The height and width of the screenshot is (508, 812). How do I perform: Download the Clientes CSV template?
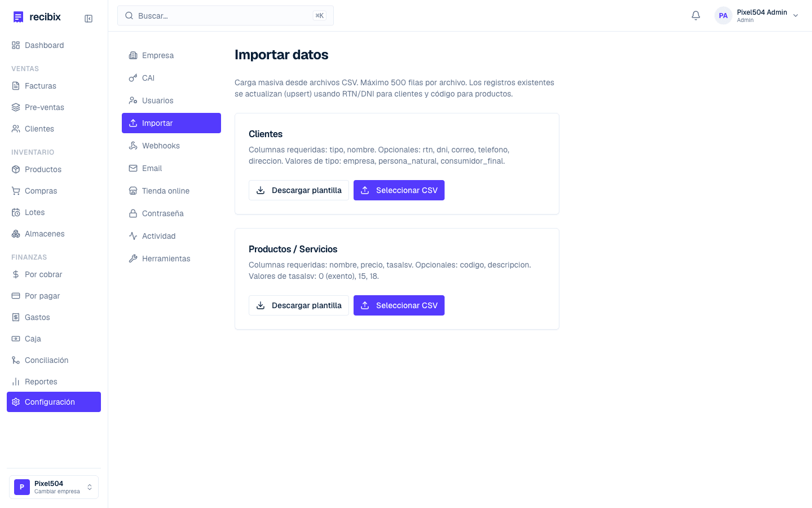[x=299, y=190]
